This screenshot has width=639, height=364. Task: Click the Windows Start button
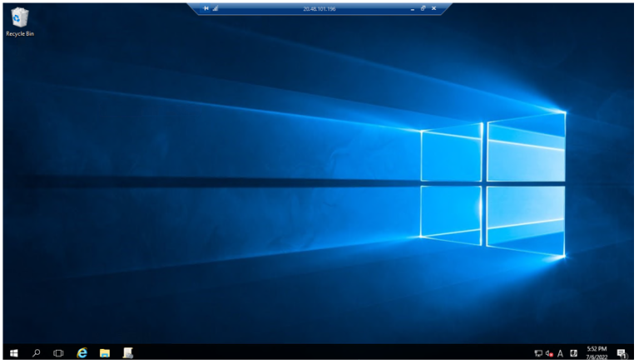(x=14, y=353)
